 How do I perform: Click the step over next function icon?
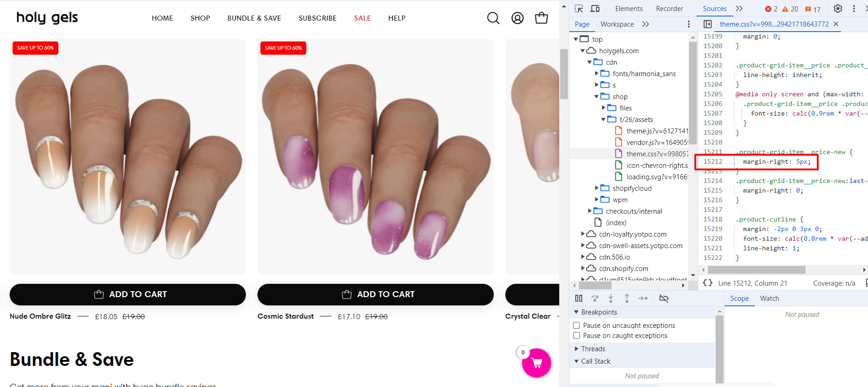[x=595, y=299]
